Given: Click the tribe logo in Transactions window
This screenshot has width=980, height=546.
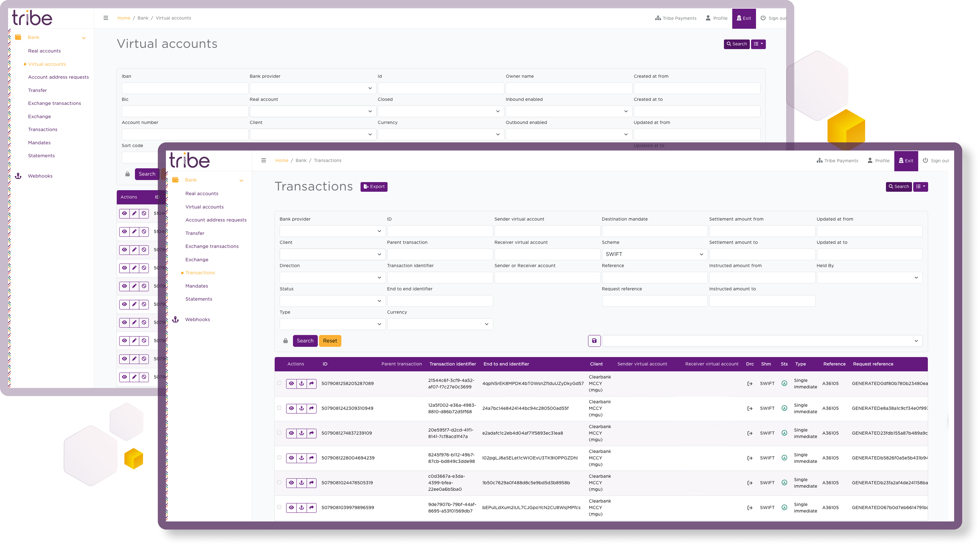Looking at the screenshot, I should [189, 160].
